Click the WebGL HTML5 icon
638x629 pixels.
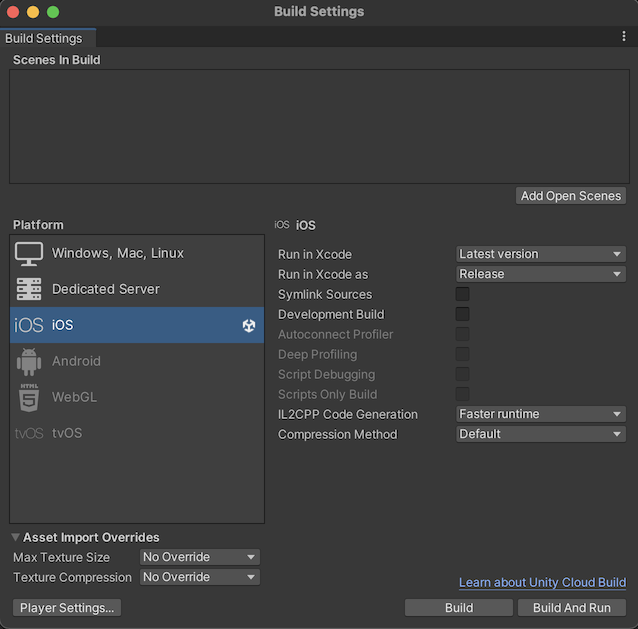[x=29, y=397]
